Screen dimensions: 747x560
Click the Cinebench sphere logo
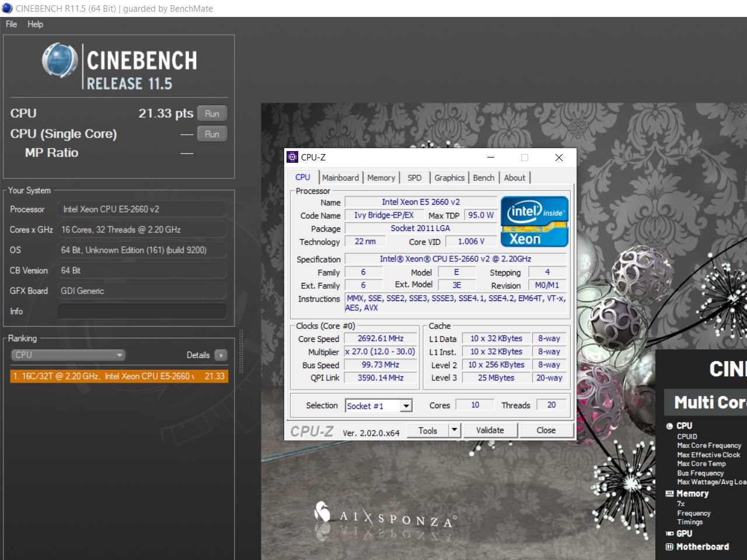pos(60,60)
